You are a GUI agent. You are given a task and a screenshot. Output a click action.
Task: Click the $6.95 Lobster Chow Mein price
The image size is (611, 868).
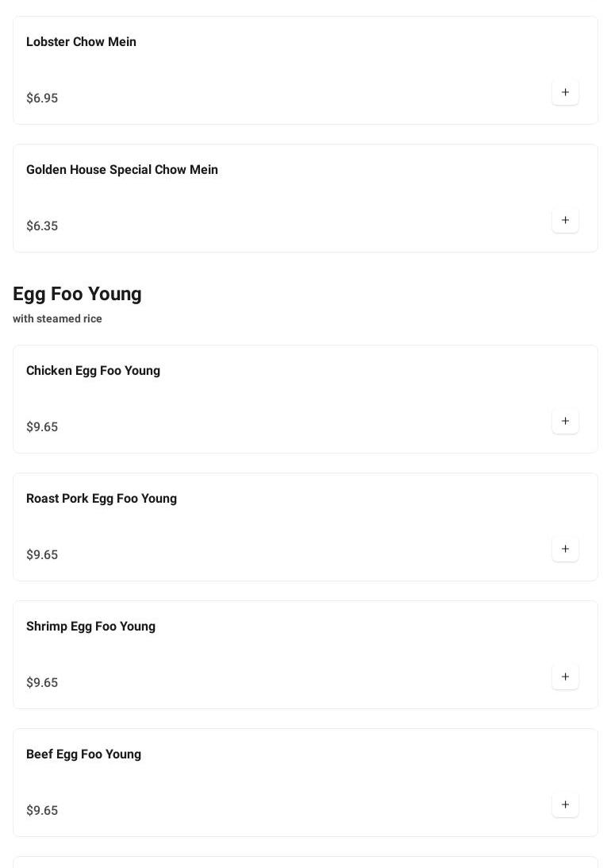[x=42, y=98]
